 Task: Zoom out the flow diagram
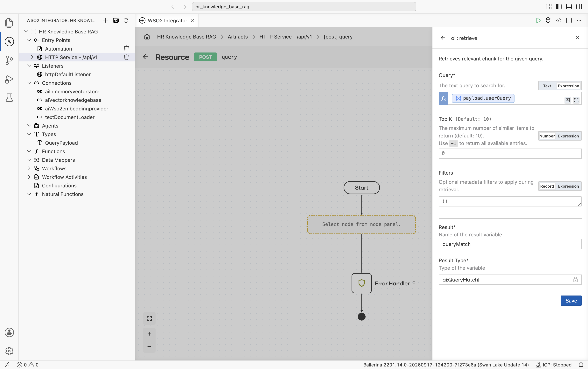[x=149, y=346]
